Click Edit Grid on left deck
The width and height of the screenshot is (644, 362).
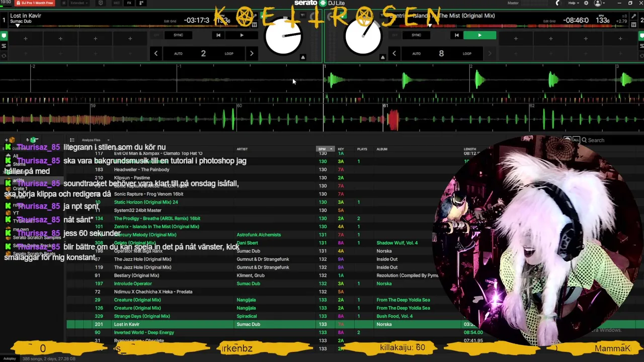(170, 22)
